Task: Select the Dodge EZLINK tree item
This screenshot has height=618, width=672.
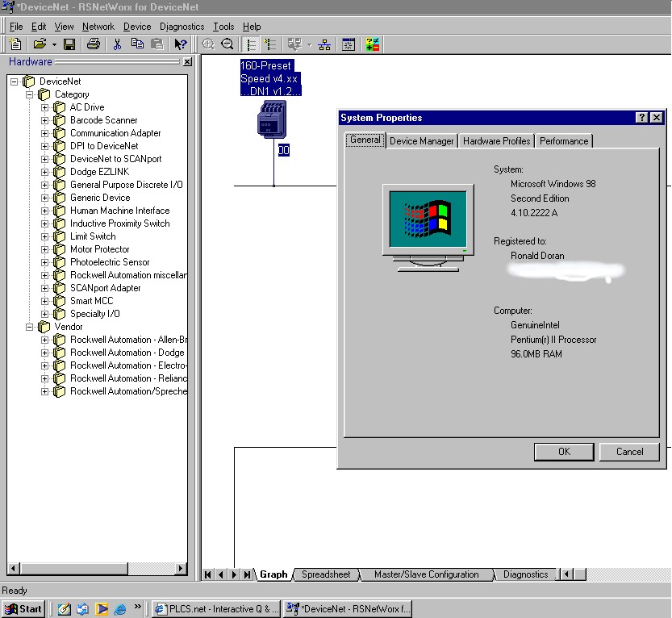Action: (99, 172)
